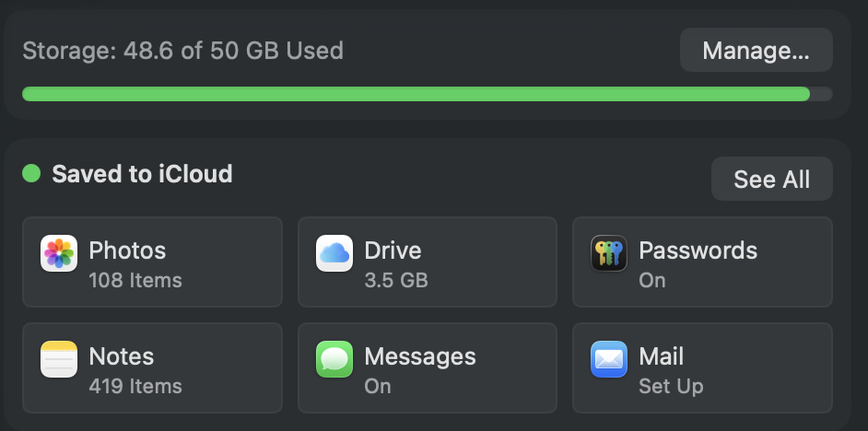
Task: Click the Notes app icon
Action: [x=59, y=359]
